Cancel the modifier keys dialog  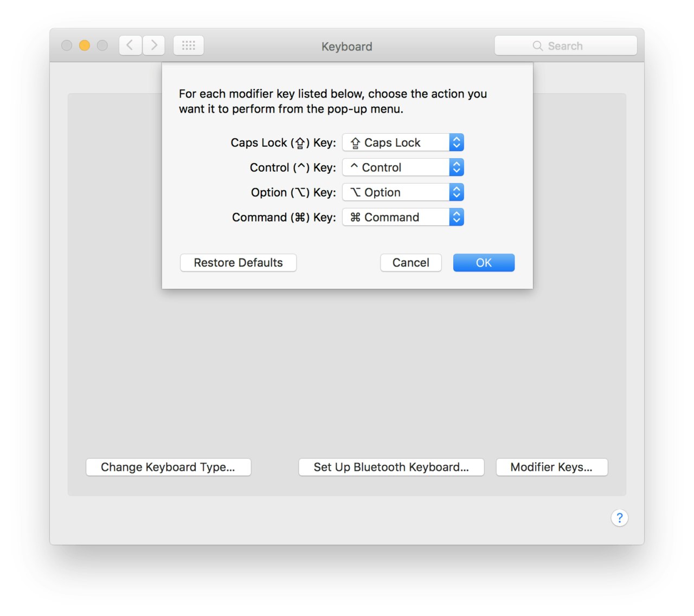pyautogui.click(x=410, y=263)
